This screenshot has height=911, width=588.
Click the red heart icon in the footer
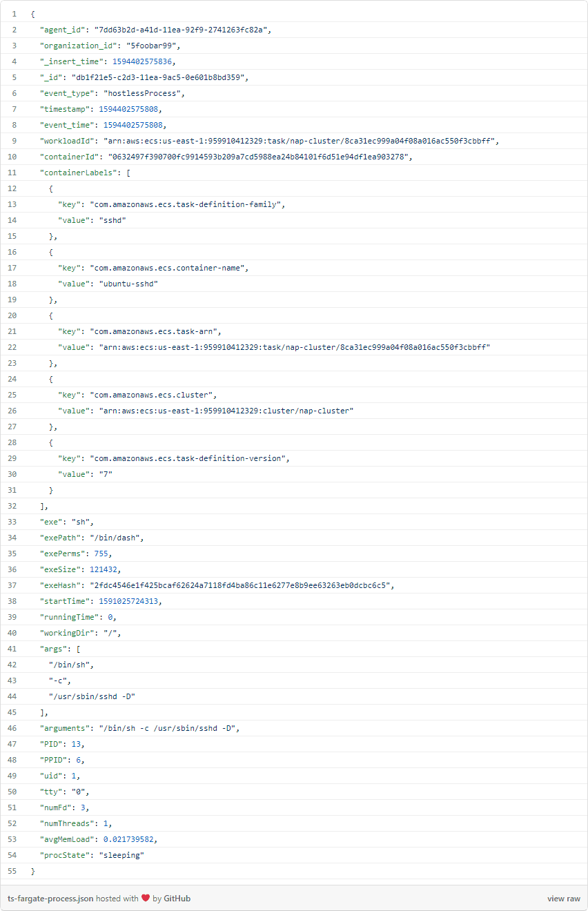point(146,899)
